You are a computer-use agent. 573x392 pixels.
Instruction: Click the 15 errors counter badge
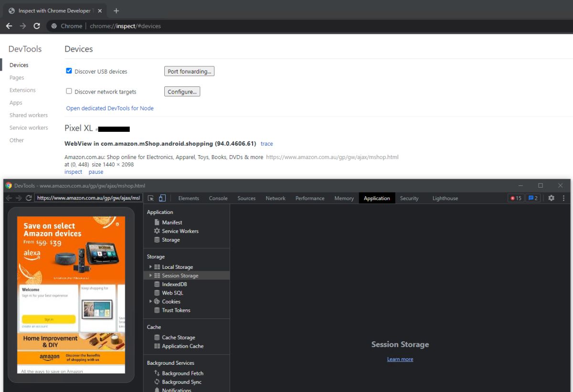[516, 198]
